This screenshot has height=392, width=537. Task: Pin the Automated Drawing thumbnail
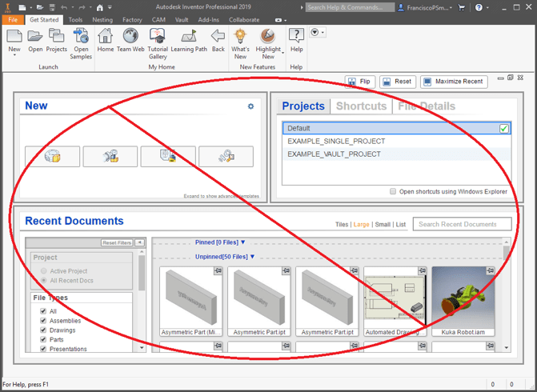[x=423, y=271]
